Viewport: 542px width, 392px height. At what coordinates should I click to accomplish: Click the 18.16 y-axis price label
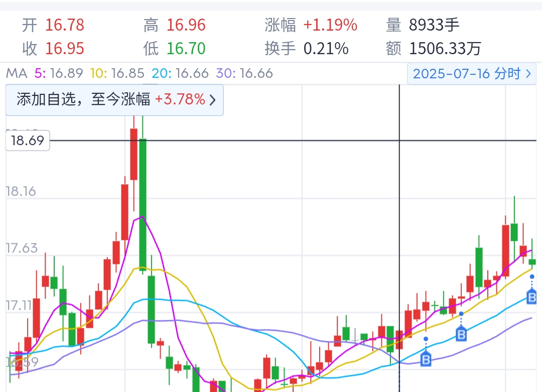21,191
